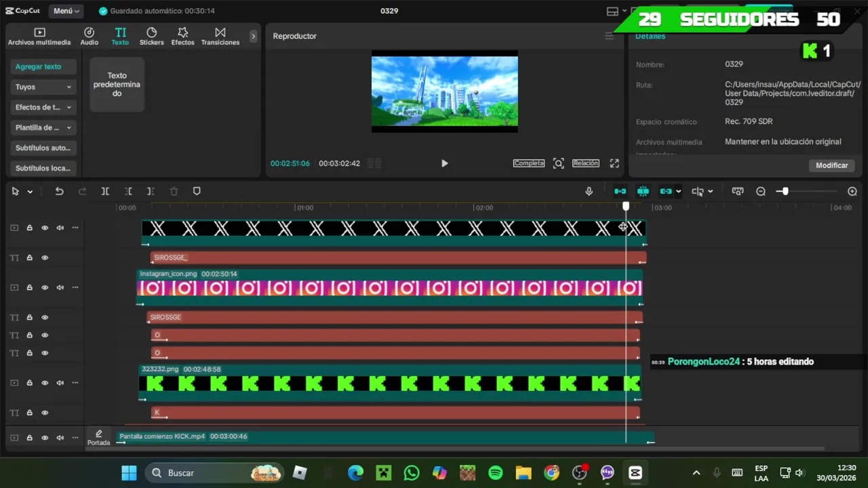Expand the Plantilla de texto category
This screenshot has height=488, width=868.
[43, 127]
